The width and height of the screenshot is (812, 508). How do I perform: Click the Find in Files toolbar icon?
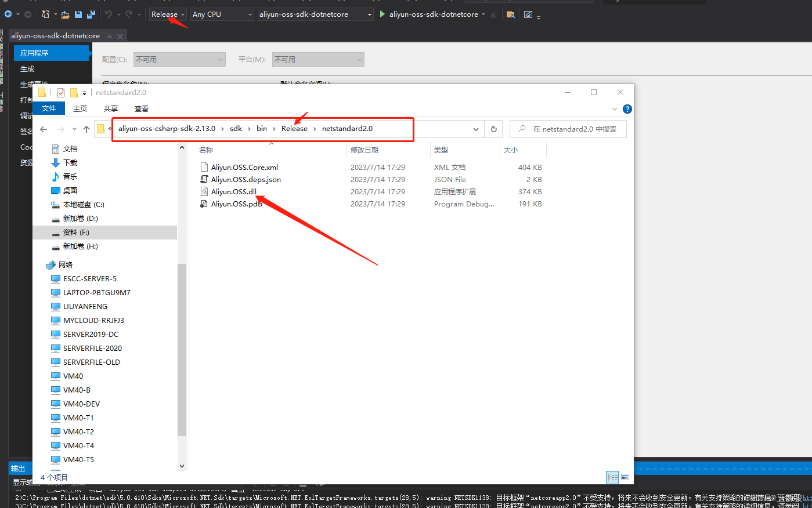click(x=511, y=14)
